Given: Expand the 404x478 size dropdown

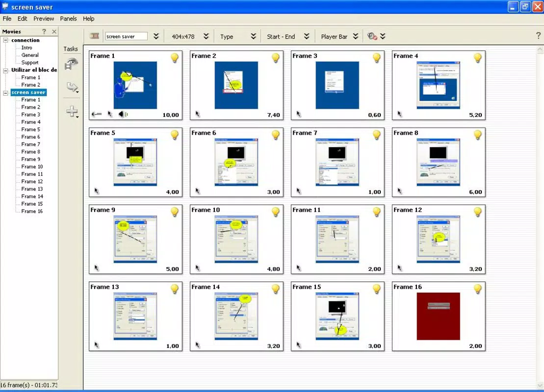Looking at the screenshot, I should click(206, 36).
